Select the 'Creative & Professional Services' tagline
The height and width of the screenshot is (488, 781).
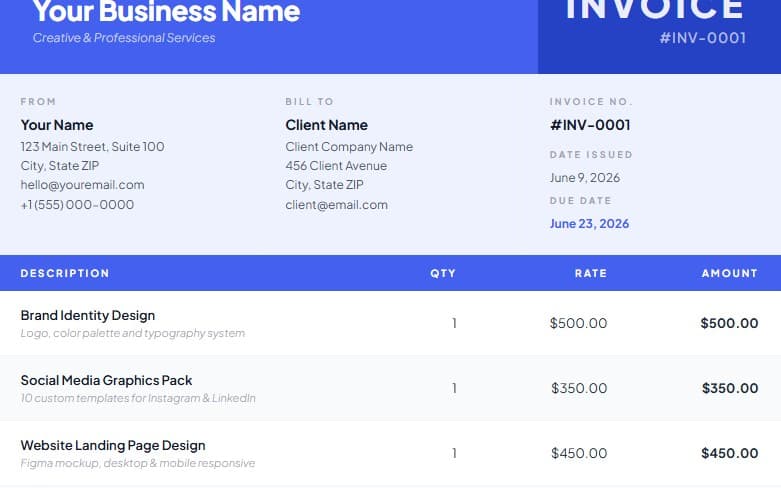coord(124,38)
